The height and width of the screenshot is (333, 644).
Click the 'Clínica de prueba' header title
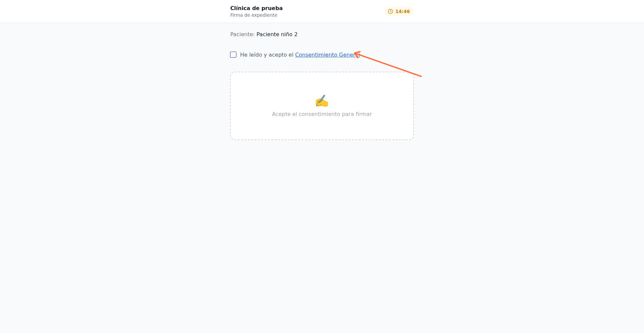click(x=256, y=8)
